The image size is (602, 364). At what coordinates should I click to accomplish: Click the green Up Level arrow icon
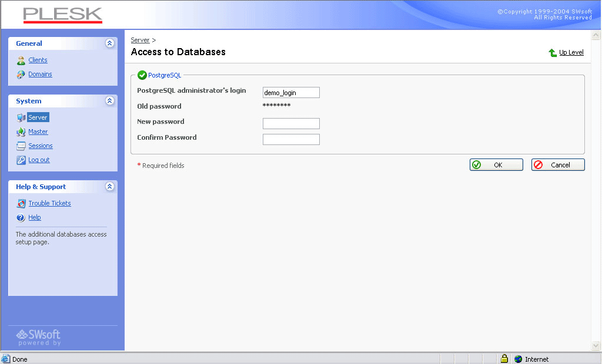pos(553,53)
